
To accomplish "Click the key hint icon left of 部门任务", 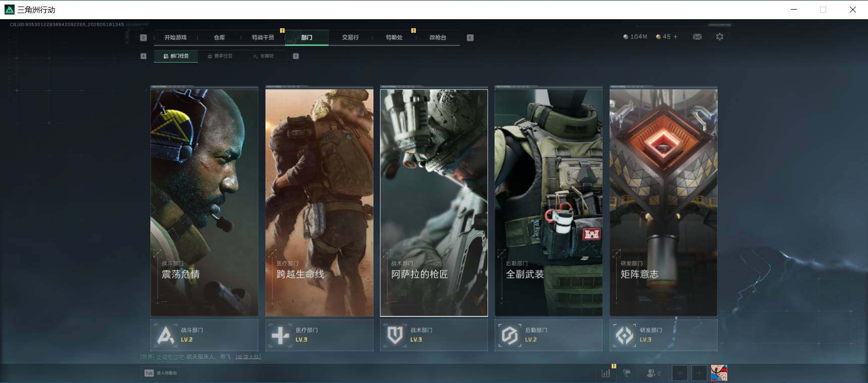I will (143, 56).
